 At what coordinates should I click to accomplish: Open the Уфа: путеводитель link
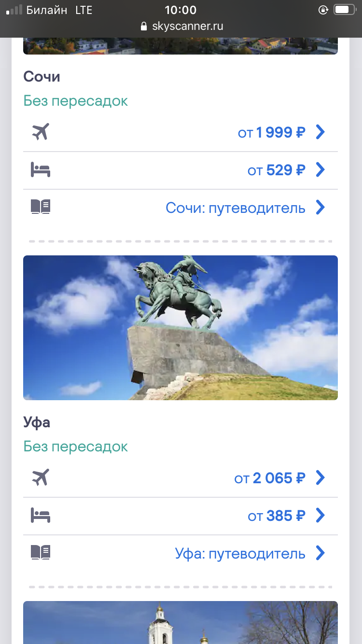point(240,554)
